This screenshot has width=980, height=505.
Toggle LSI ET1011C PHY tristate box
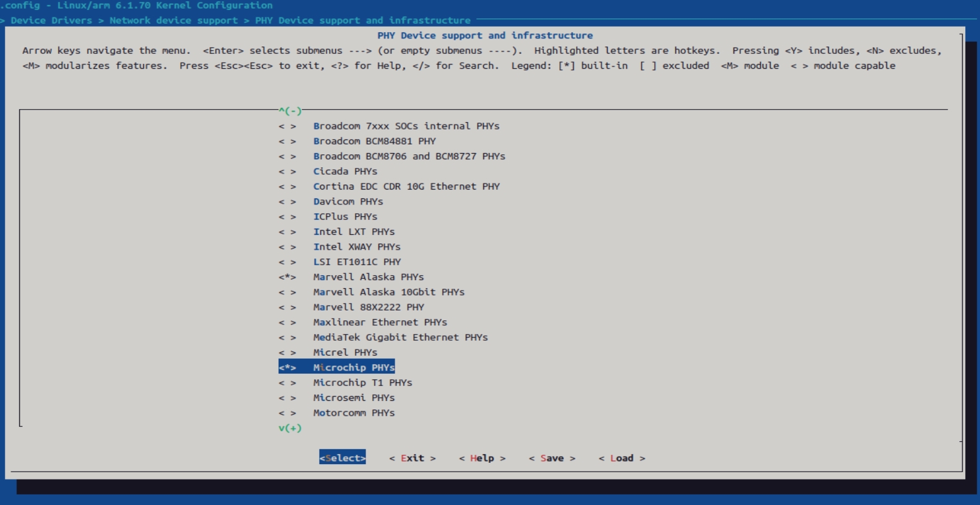tap(287, 261)
